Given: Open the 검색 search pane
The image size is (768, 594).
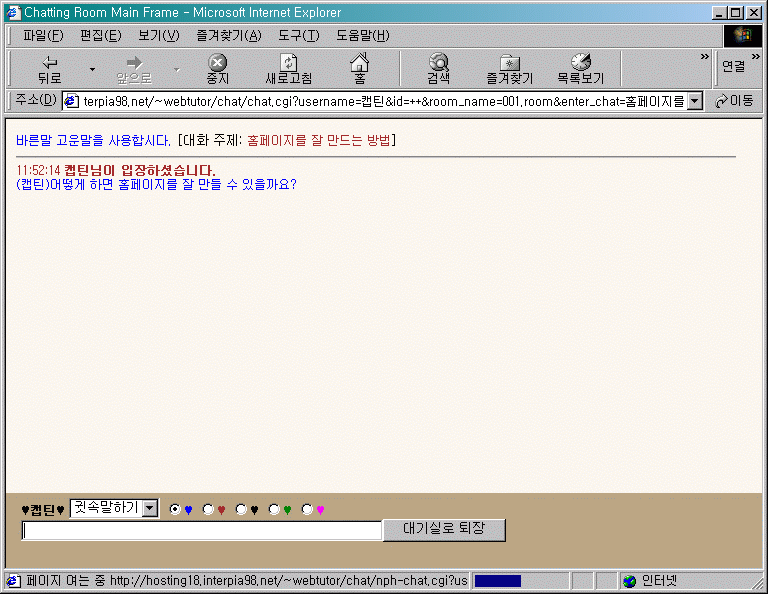Looking at the screenshot, I should 438,69.
